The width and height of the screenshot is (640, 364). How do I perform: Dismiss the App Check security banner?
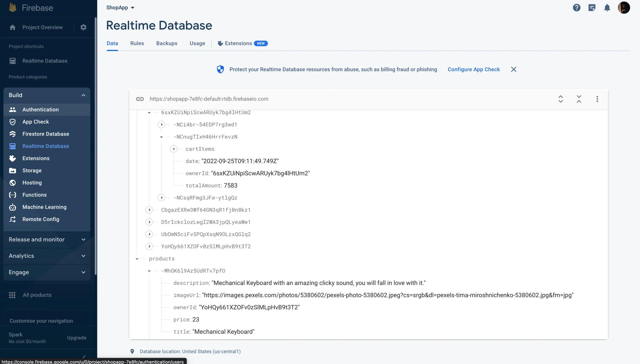coord(513,69)
